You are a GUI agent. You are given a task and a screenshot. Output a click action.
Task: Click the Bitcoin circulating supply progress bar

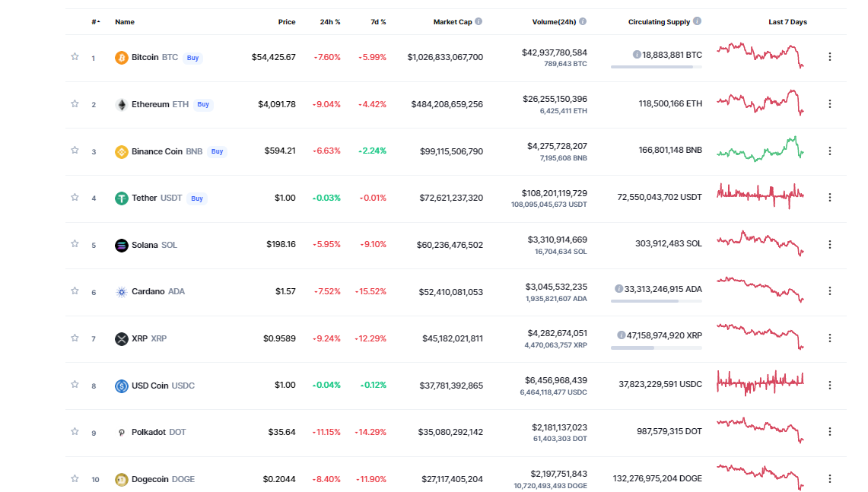coord(657,67)
